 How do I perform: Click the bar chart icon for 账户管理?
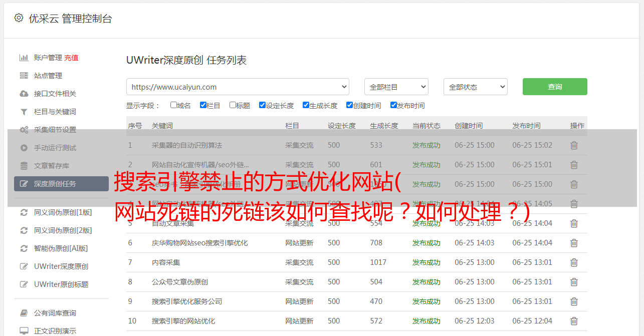(x=24, y=58)
